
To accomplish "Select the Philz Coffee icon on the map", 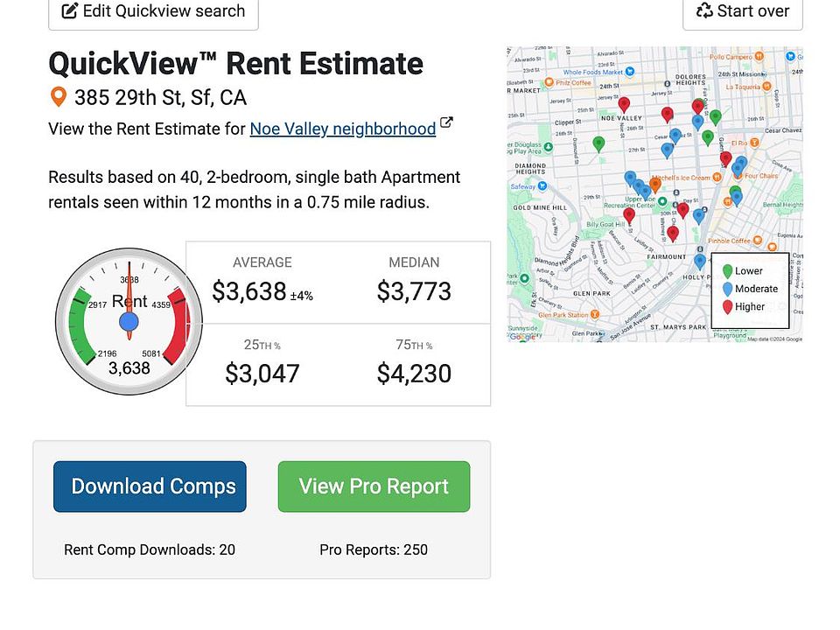I will (549, 82).
